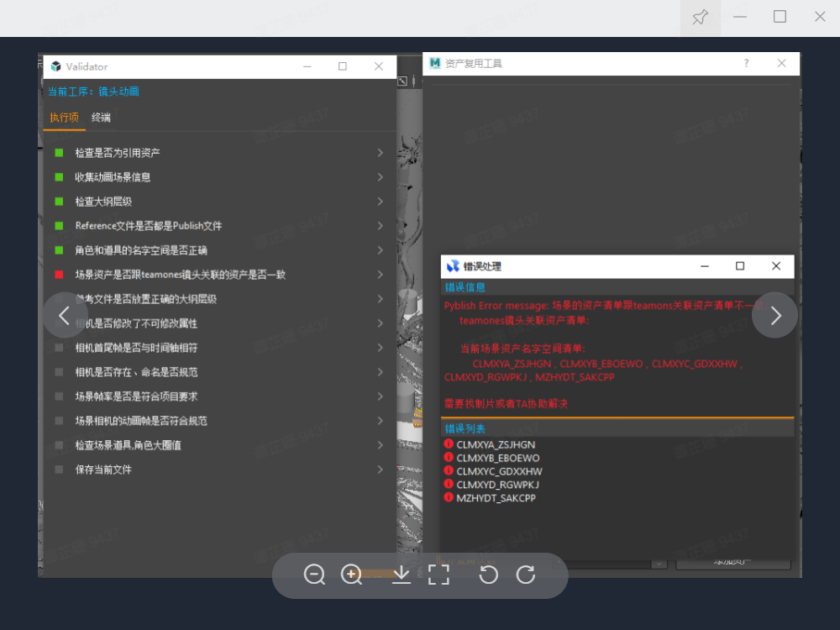Select 角色和道具的名字空间是否正确 item

click(141, 250)
